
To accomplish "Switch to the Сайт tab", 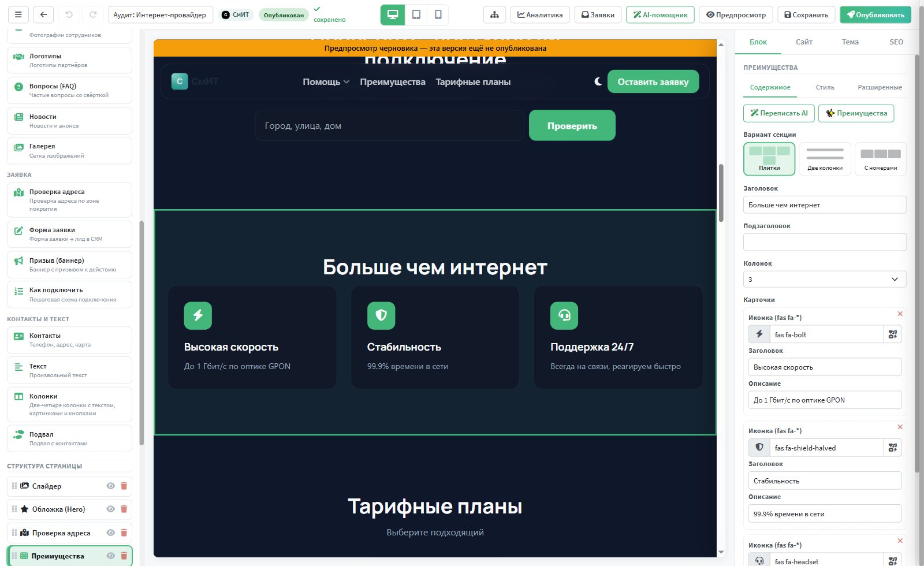I will pos(804,42).
